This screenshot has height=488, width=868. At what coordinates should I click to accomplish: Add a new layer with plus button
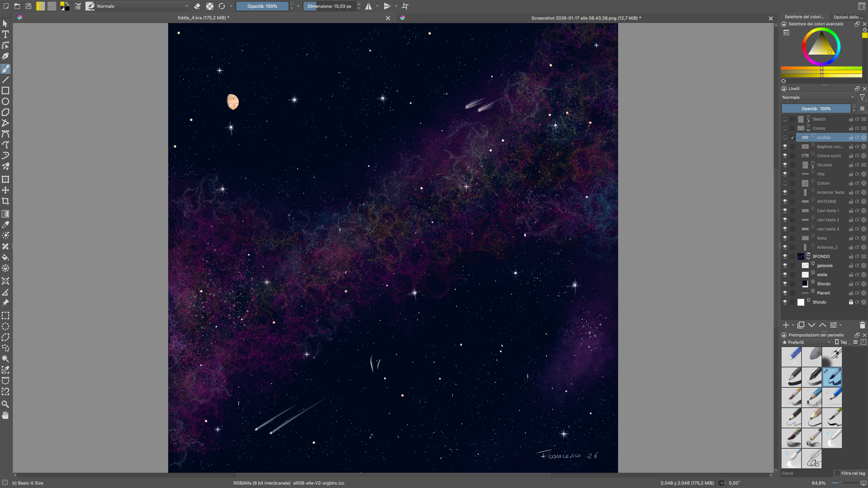[786, 325]
